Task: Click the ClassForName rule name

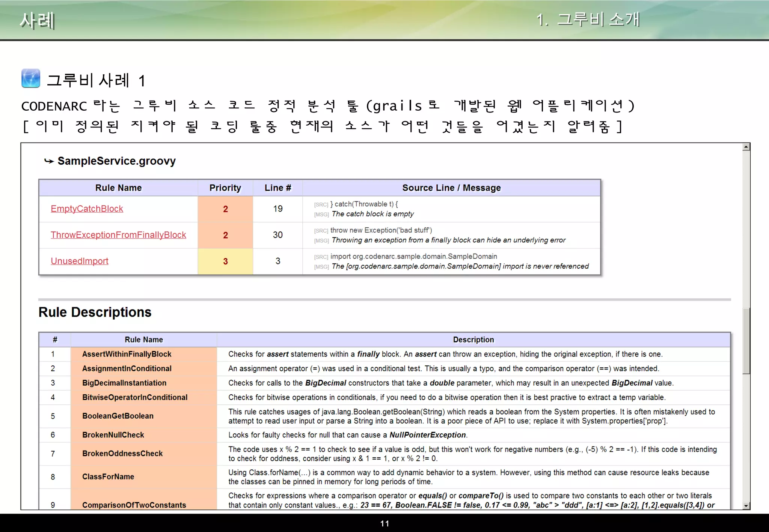Action: [108, 477]
